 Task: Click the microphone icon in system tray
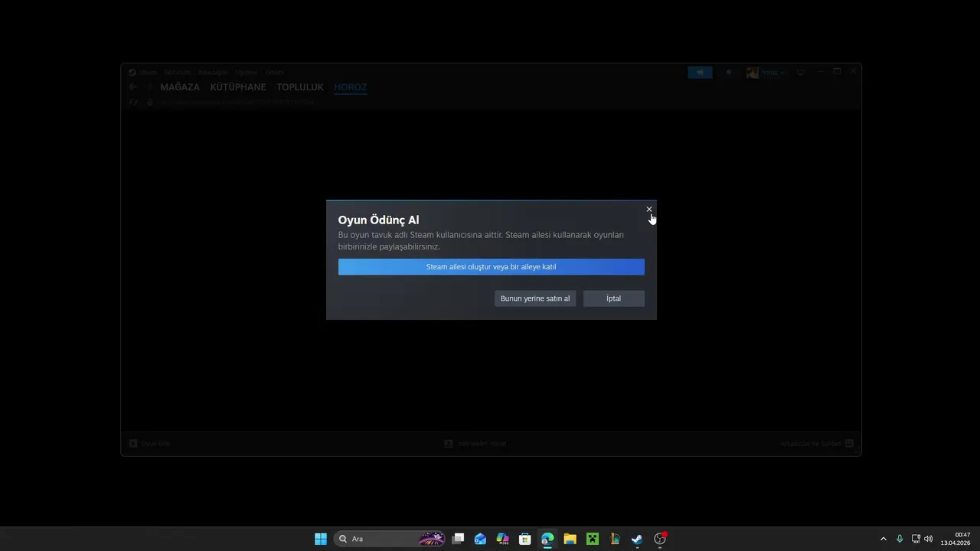[900, 539]
